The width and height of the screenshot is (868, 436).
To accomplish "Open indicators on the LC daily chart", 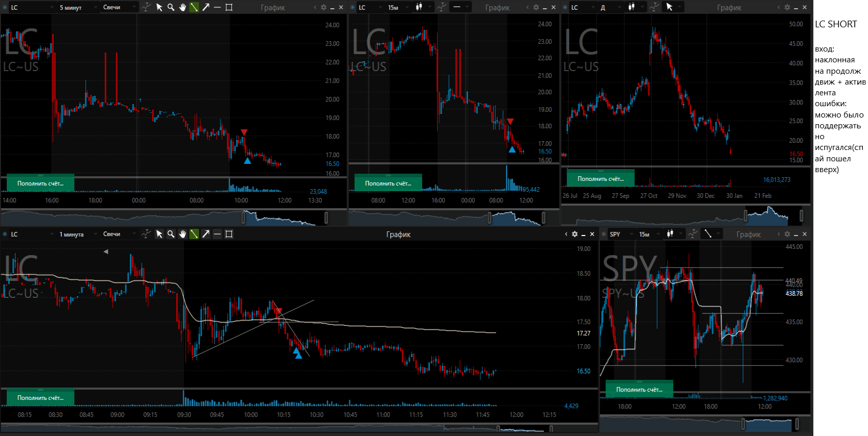I will (654, 7).
